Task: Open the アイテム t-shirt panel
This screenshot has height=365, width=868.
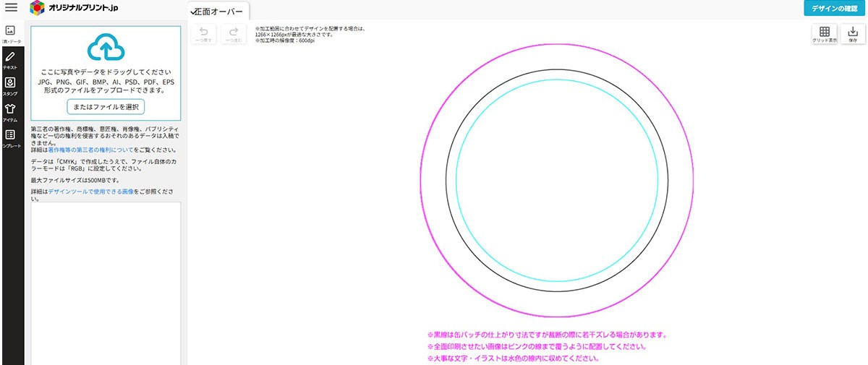Action: 11,112
